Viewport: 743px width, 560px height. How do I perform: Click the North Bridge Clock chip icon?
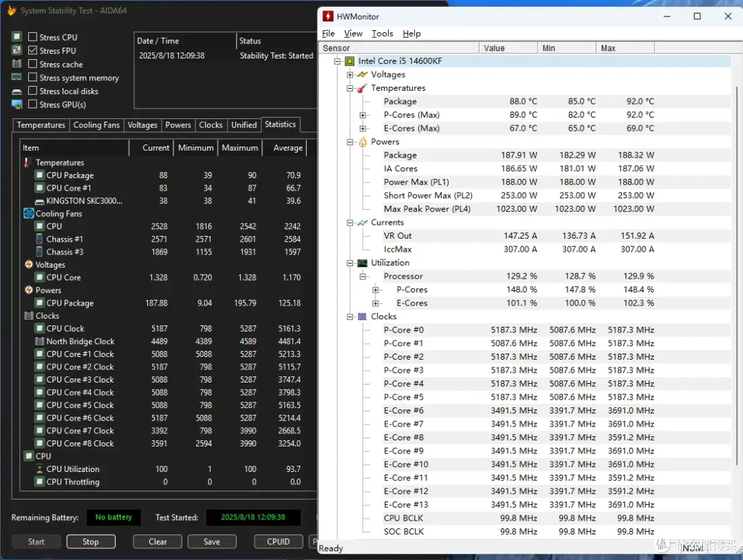40,341
